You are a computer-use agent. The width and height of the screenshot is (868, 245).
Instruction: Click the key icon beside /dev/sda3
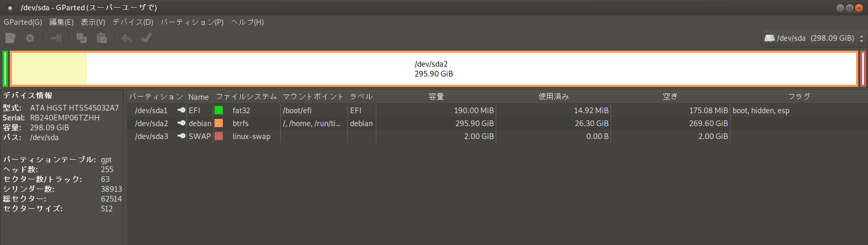[181, 136]
